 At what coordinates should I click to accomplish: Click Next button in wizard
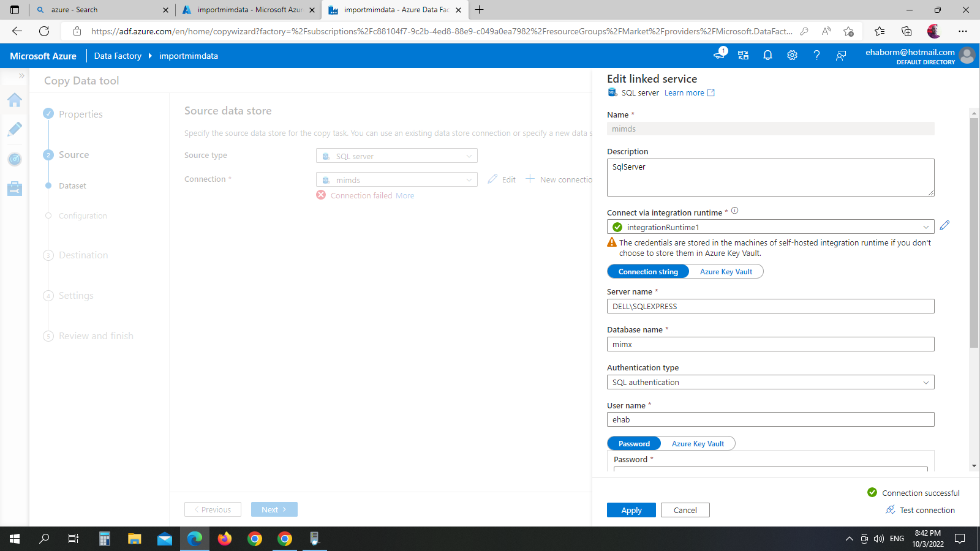click(274, 509)
